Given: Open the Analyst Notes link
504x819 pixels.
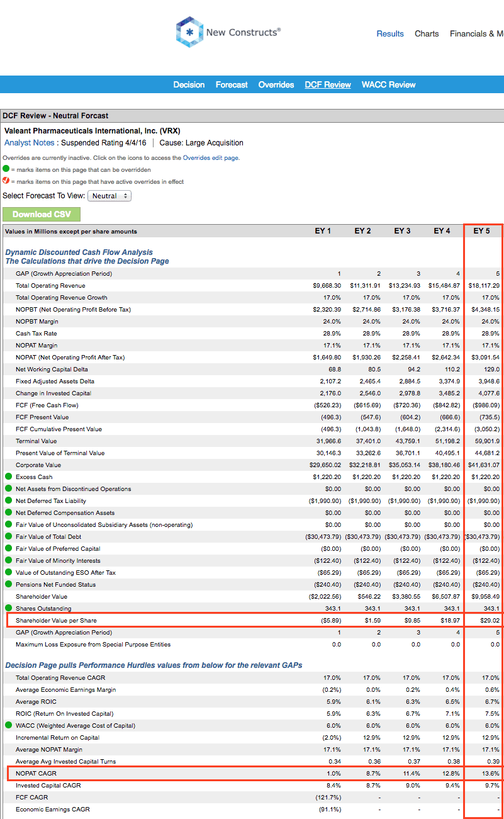Looking at the screenshot, I should click(30, 143).
